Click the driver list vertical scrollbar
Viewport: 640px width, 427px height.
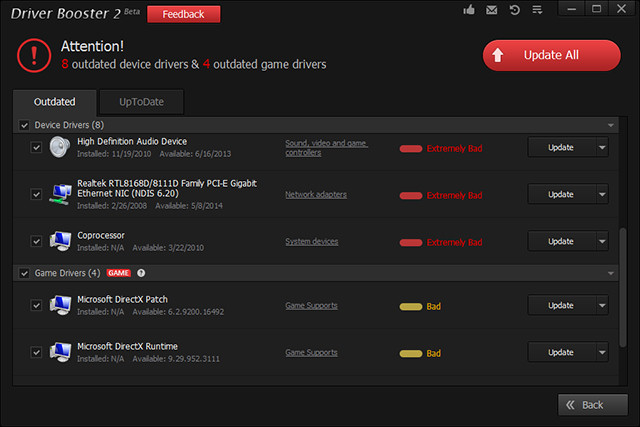(x=623, y=287)
